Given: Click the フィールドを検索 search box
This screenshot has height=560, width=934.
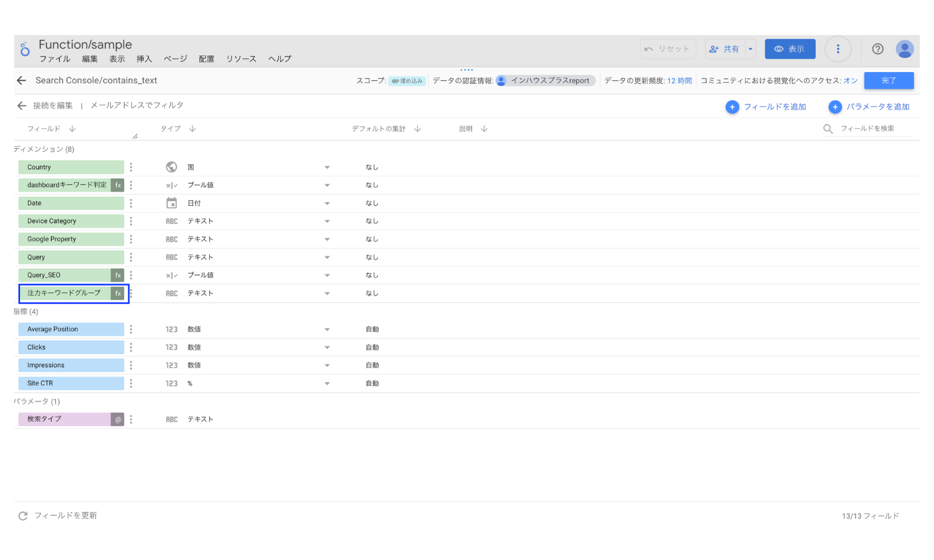Looking at the screenshot, I should click(869, 129).
